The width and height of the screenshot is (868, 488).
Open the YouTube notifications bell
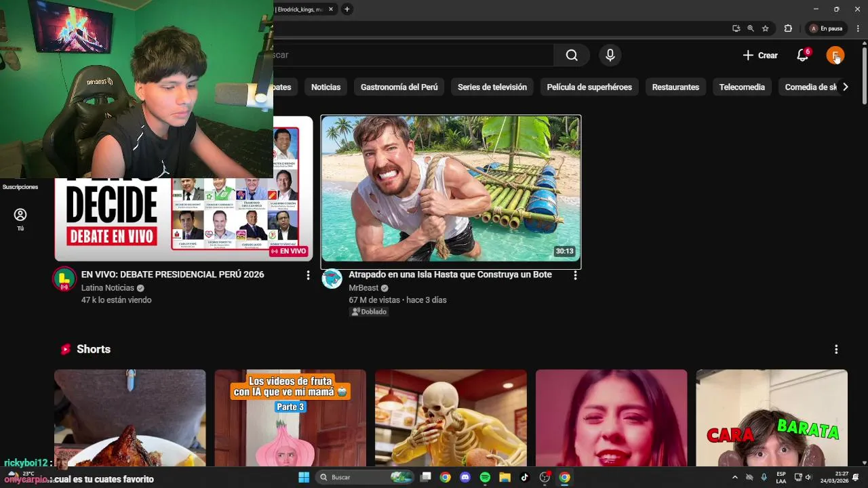pyautogui.click(x=803, y=56)
